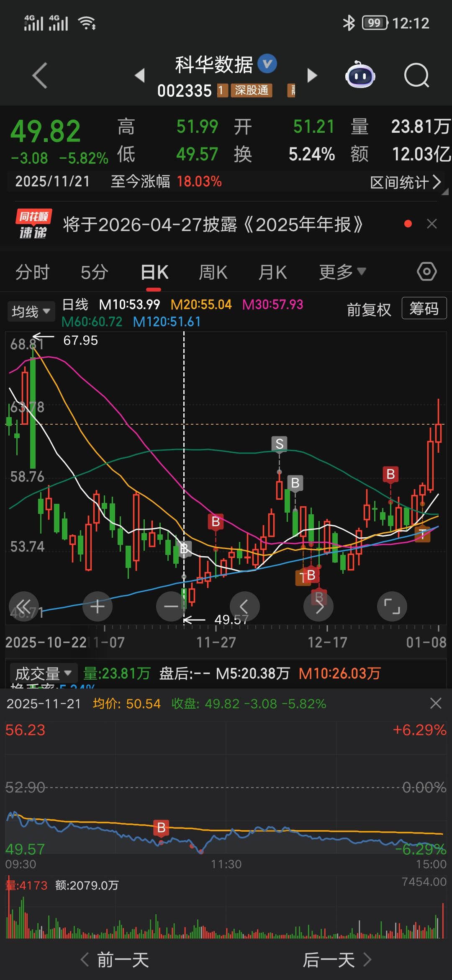
Task: Open chart settings hexagon icon
Action: tap(427, 272)
